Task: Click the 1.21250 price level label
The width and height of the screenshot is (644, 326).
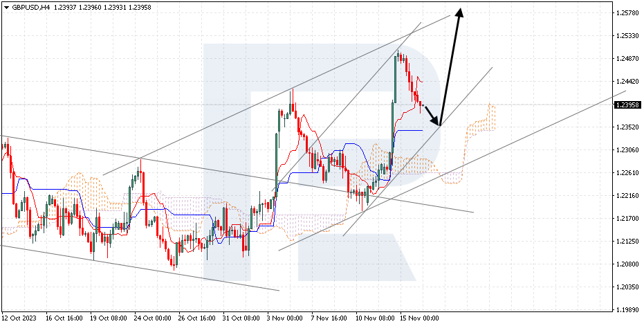Action: [x=627, y=241]
